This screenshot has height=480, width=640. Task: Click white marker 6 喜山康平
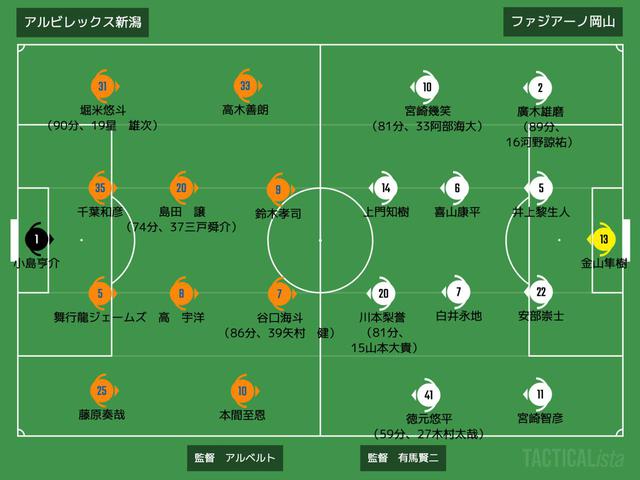(456, 188)
